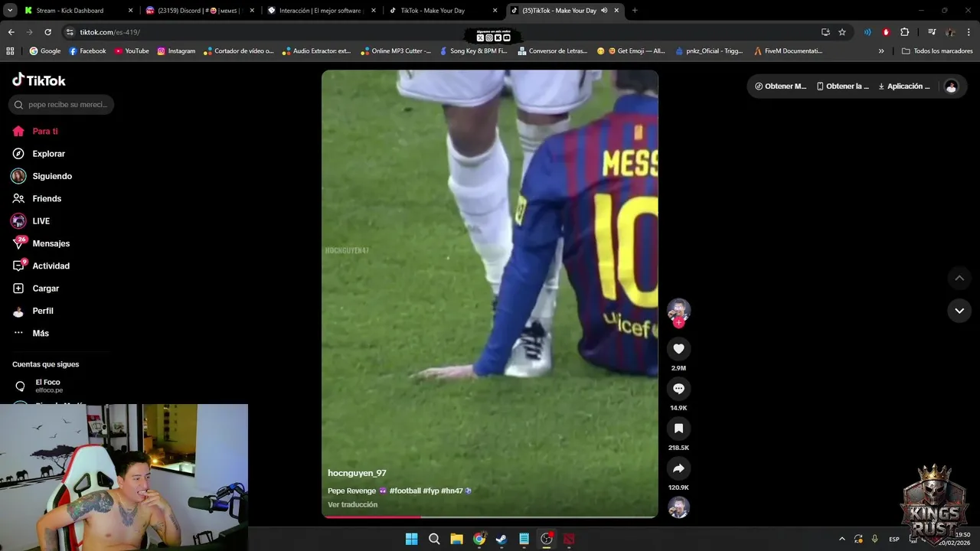Image resolution: width=980 pixels, height=551 pixels.
Task: Open Steam from the taskbar
Action: click(501, 539)
